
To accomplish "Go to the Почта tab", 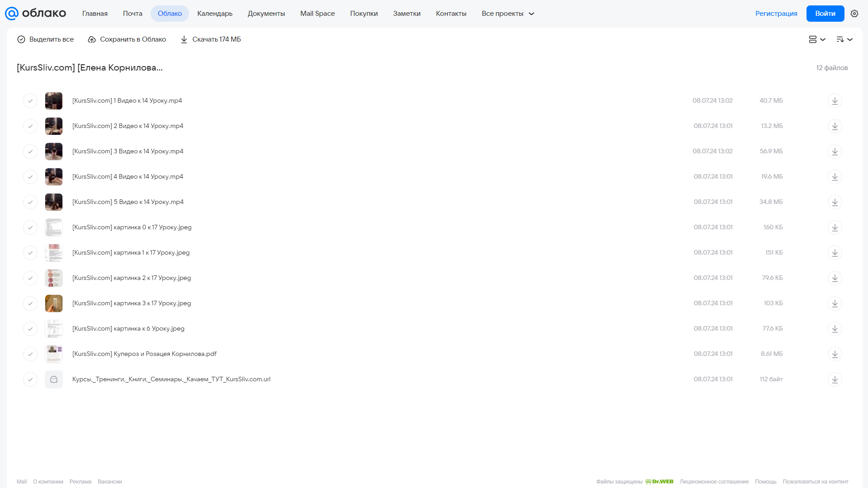I will pyautogui.click(x=133, y=14).
